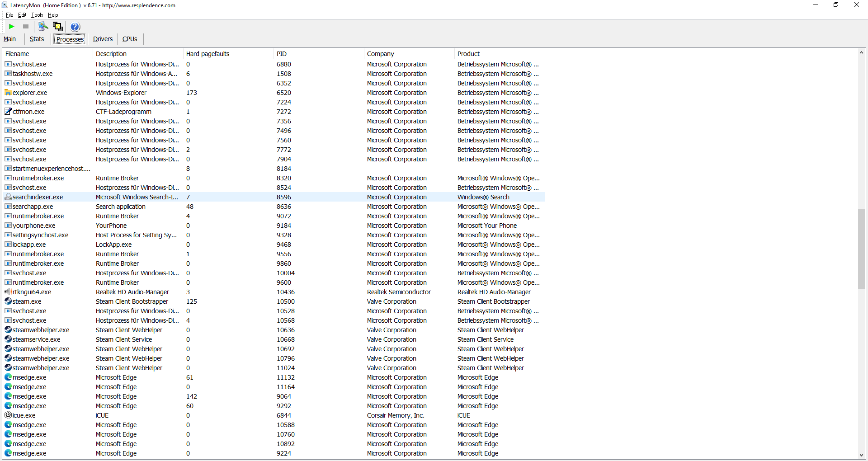The image size is (868, 461).
Task: Open the File menu
Action: point(9,15)
